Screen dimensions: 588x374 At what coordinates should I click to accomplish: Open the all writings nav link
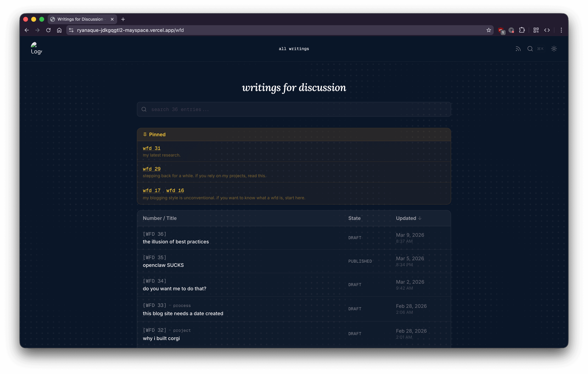(x=294, y=49)
